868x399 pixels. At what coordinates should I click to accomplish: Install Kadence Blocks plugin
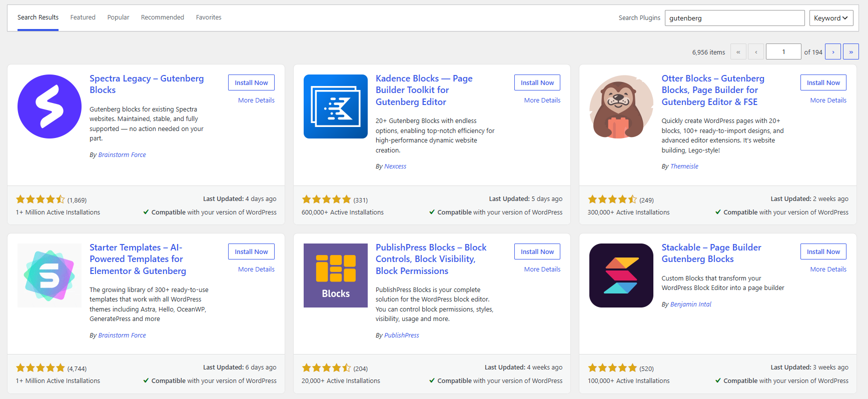[537, 82]
